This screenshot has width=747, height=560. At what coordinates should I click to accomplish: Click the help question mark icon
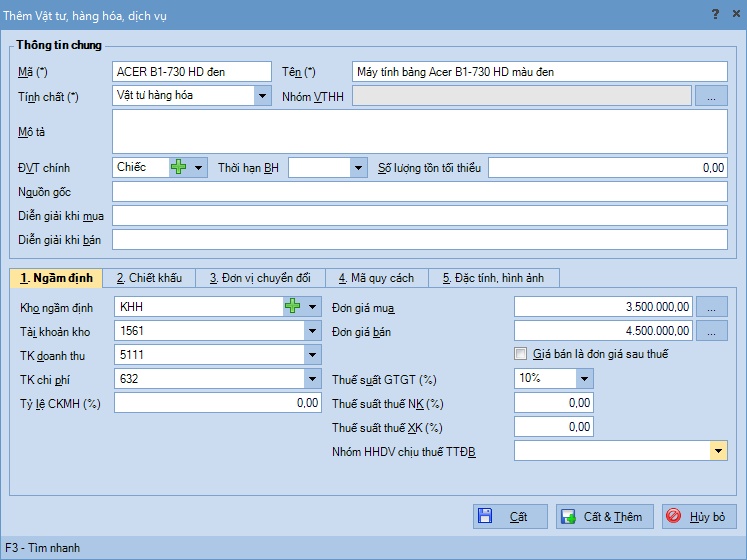(x=715, y=14)
